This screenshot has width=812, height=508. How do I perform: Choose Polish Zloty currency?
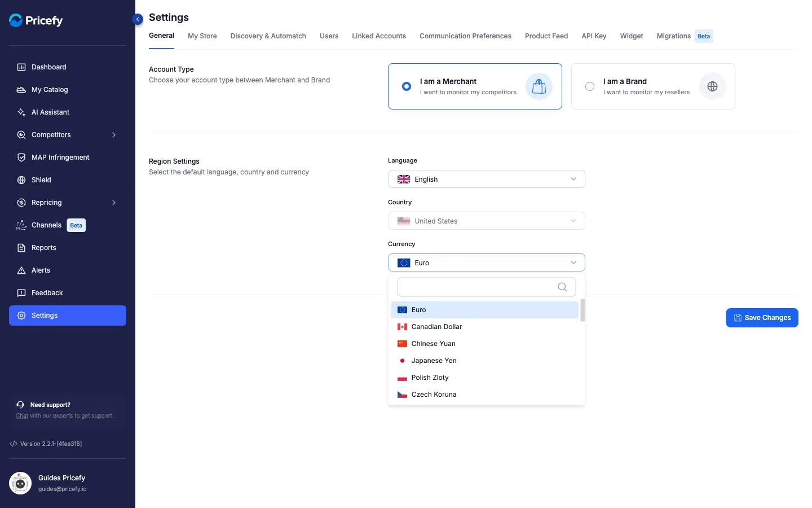pyautogui.click(x=484, y=378)
